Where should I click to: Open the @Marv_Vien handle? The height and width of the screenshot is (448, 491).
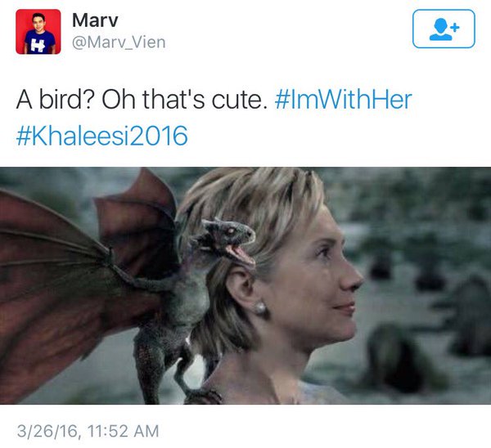coord(119,43)
